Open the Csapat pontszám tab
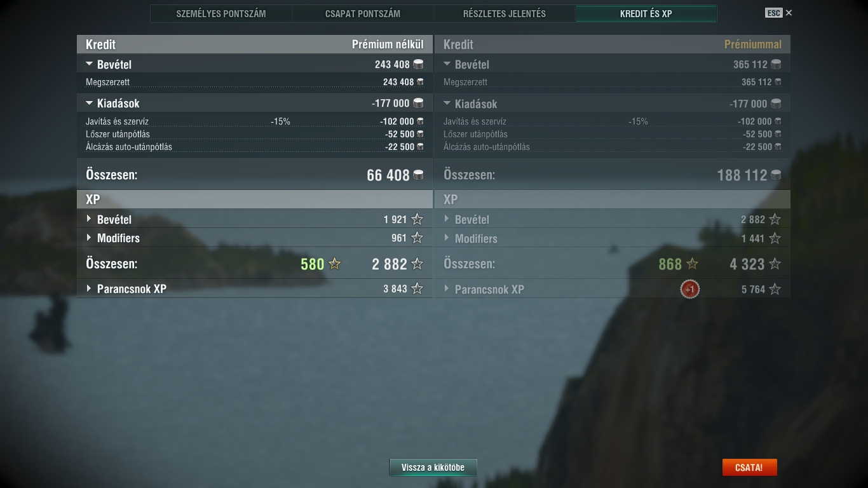 pos(363,13)
